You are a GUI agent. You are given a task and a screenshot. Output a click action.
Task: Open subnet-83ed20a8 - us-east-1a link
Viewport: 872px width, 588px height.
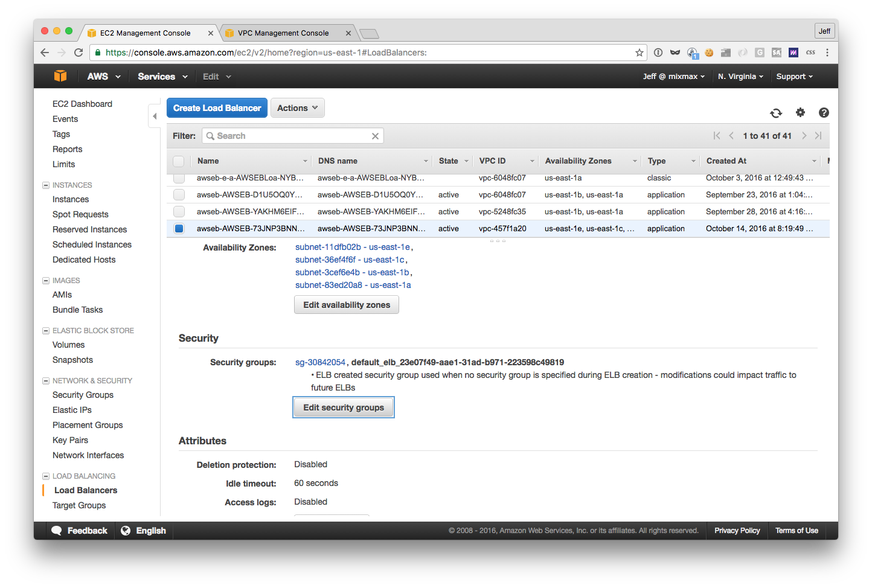[x=353, y=285]
